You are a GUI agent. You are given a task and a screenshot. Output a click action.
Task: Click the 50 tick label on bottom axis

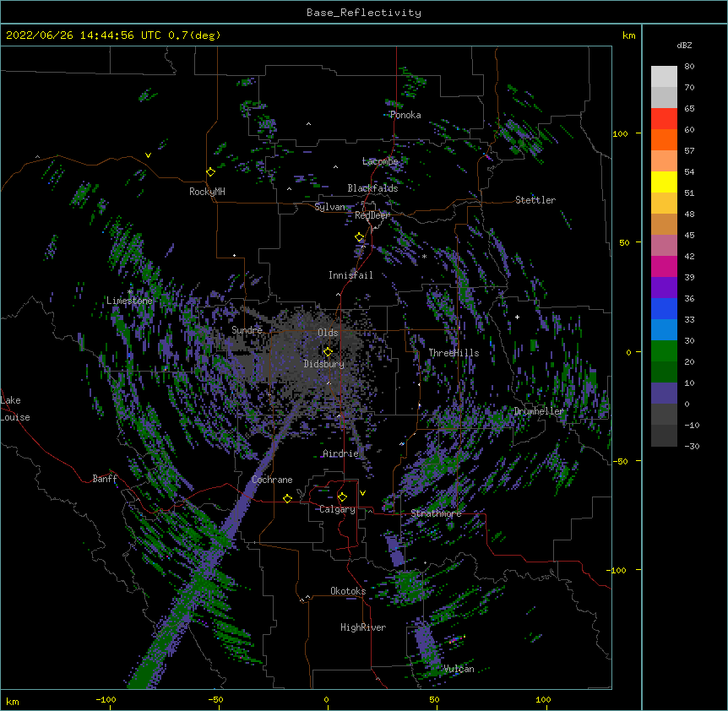click(x=434, y=699)
